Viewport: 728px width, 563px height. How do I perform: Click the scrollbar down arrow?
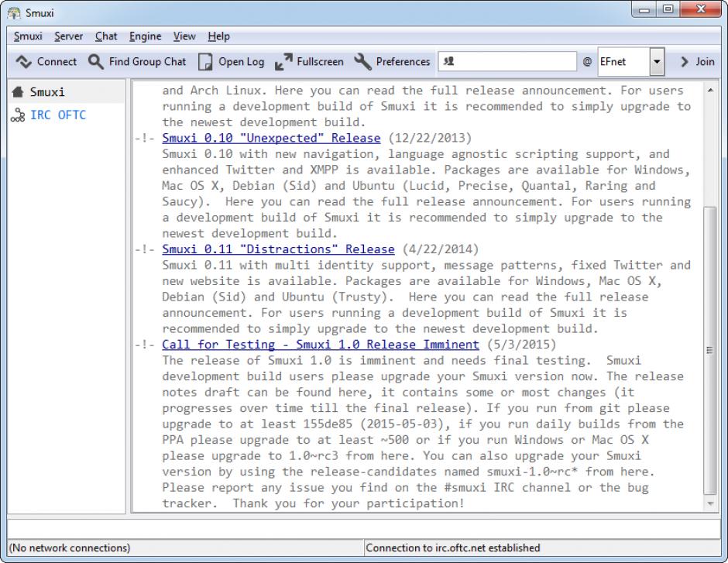710,503
